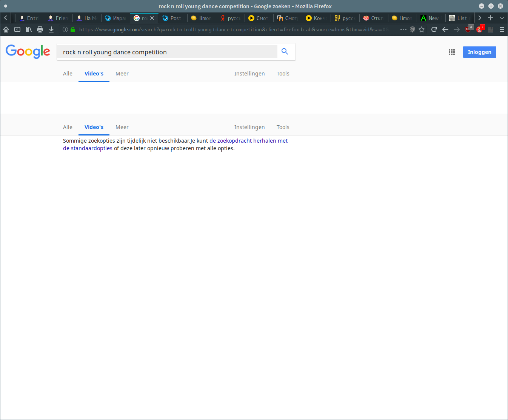
Task: Close the active Google search tab
Action: 152,18
